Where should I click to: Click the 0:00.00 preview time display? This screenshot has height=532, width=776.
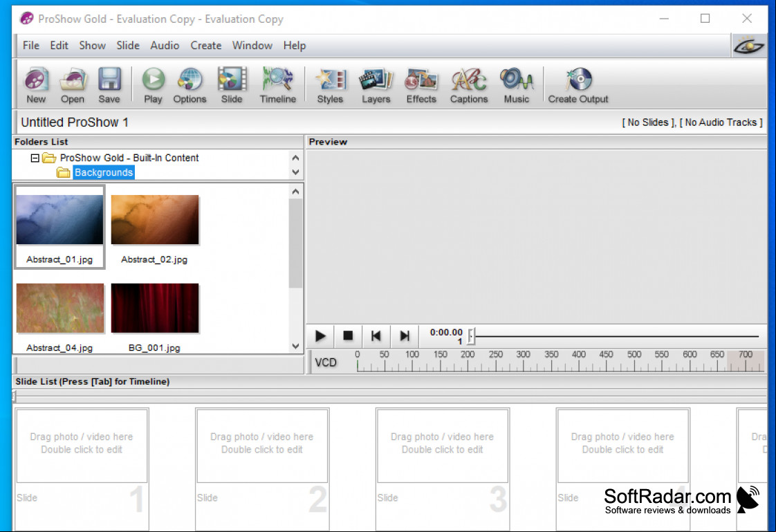[446, 333]
